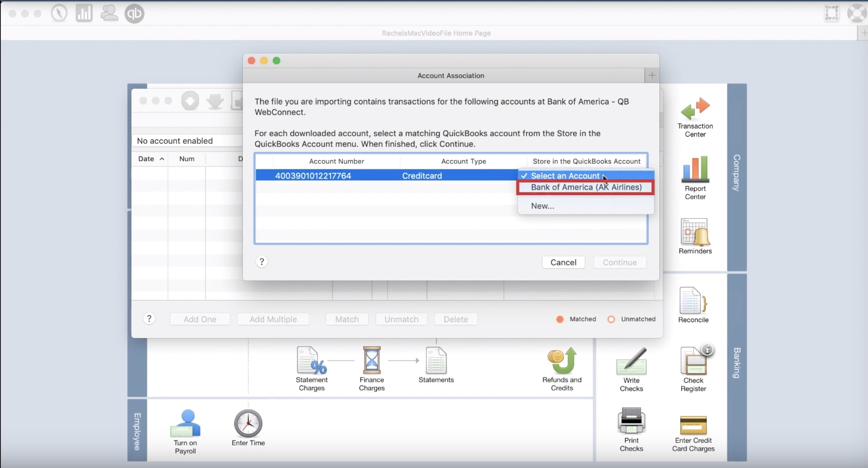Select account number 4003901012217764 cell

pyautogui.click(x=313, y=176)
